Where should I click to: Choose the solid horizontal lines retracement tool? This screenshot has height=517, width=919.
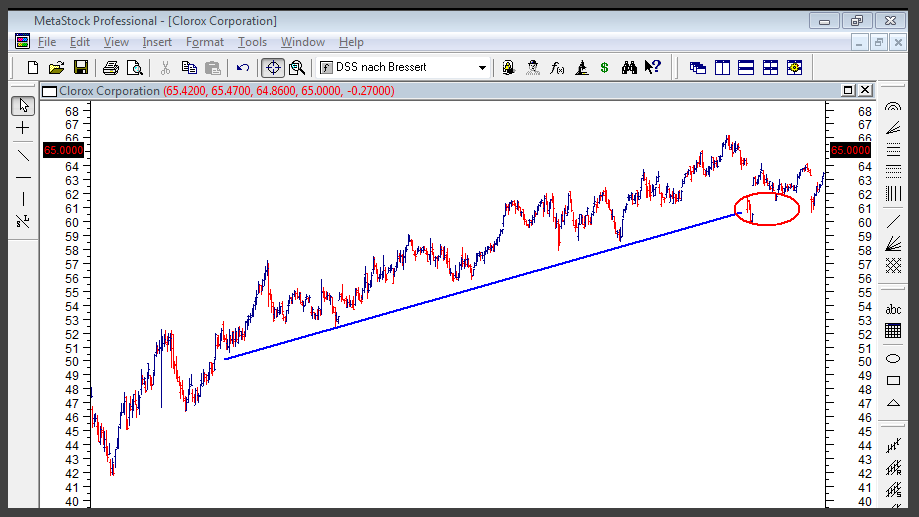point(893,149)
